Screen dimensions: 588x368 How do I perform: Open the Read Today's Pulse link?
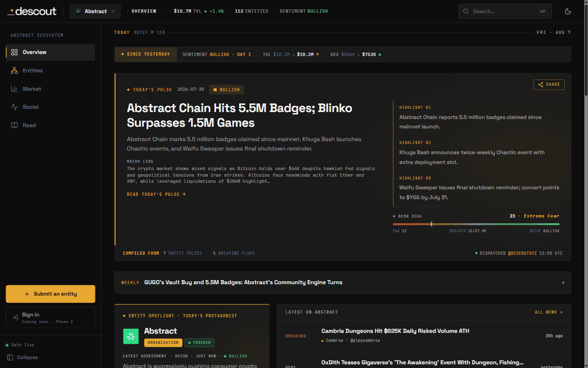coord(156,194)
